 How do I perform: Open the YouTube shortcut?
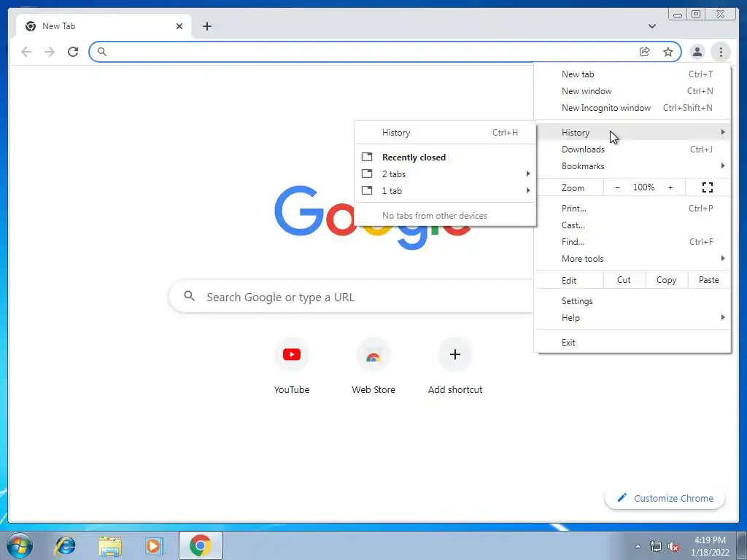[x=292, y=366]
